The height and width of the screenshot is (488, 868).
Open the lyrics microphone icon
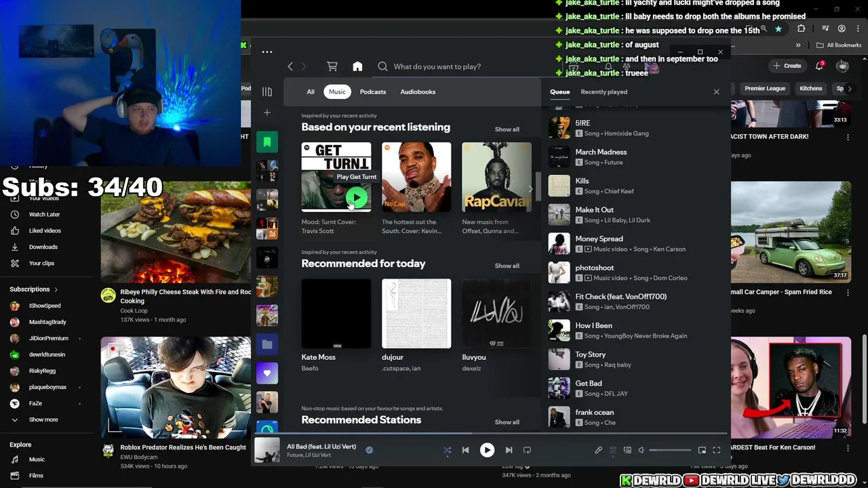pos(598,450)
